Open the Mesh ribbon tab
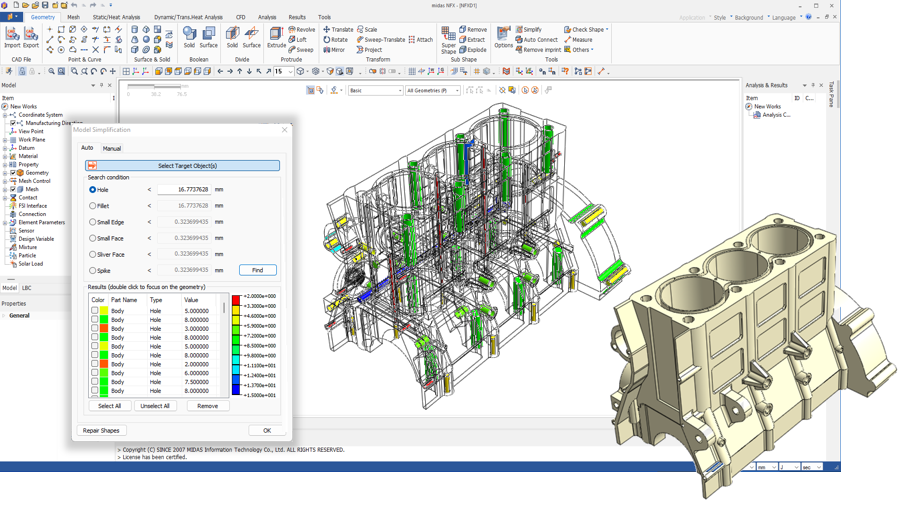The width and height of the screenshot is (907, 509). (x=73, y=17)
